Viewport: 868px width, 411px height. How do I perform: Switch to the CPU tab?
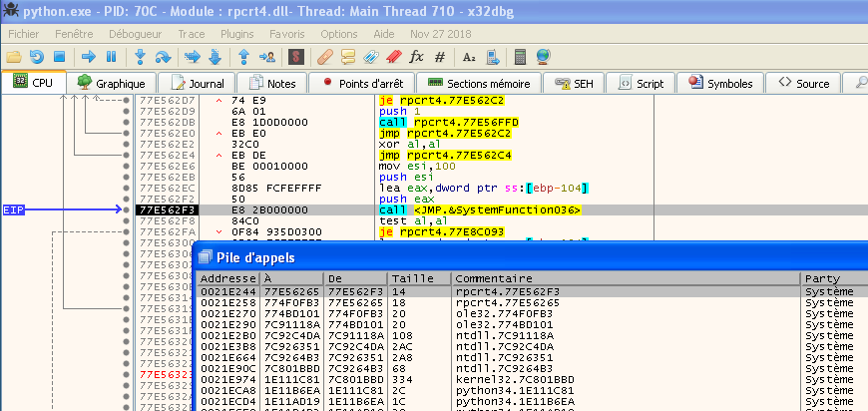[34, 83]
